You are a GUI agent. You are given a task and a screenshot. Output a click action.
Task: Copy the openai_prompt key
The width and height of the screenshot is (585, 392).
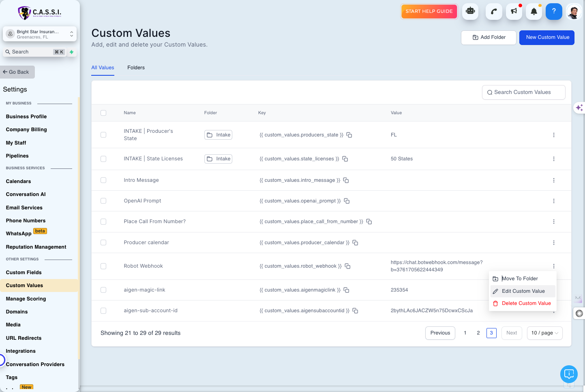tap(347, 201)
